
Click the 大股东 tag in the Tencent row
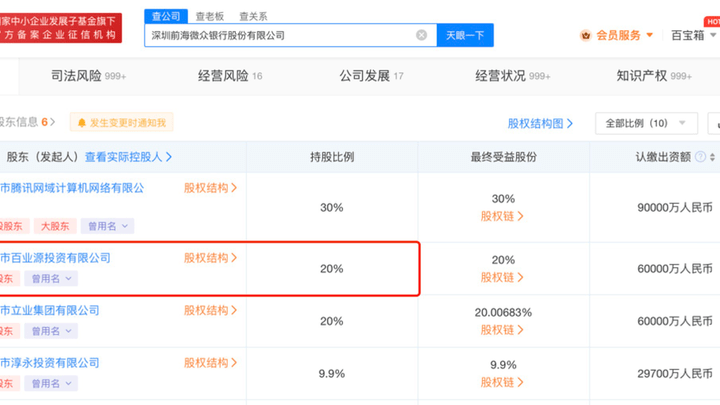55,226
